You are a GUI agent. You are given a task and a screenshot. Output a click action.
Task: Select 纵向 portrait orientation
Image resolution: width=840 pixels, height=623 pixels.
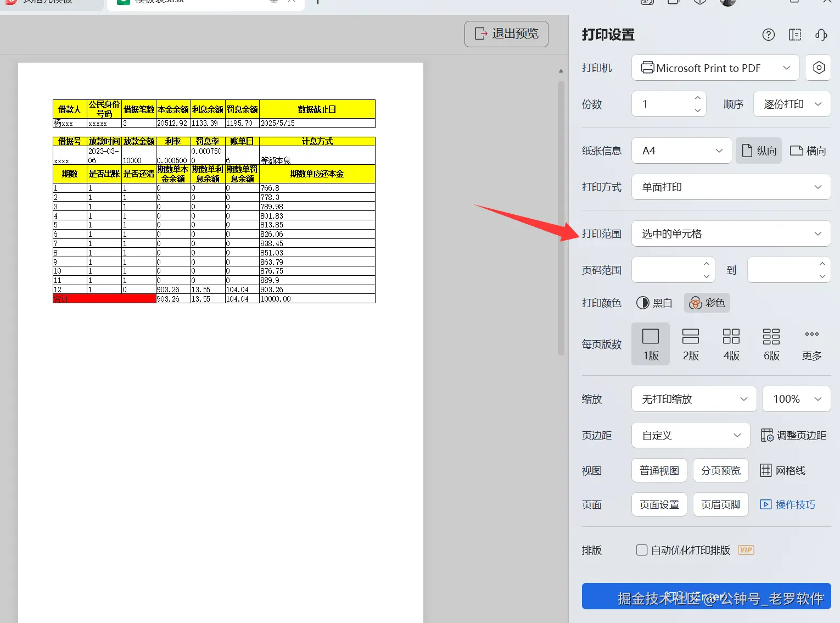[759, 151]
